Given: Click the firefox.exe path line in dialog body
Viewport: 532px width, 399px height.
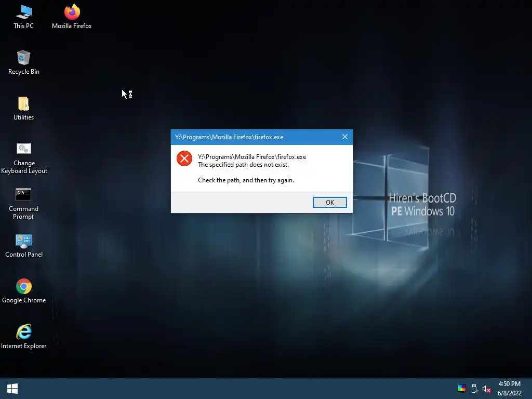Looking at the screenshot, I should 252,157.
